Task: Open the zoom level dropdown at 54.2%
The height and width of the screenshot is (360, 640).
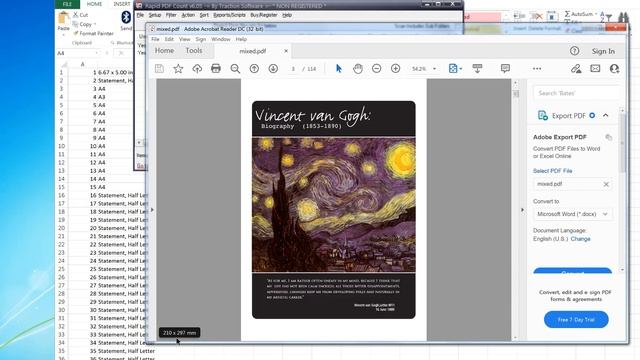Action: (x=434, y=69)
